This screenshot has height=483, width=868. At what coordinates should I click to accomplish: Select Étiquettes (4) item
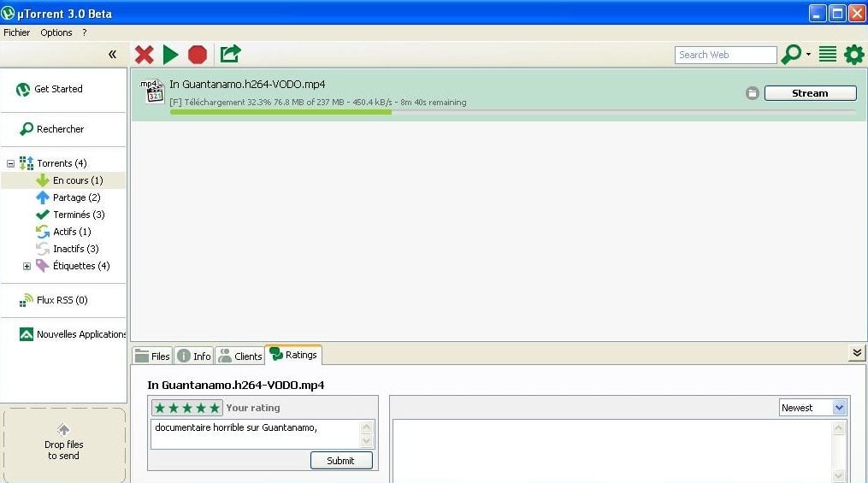tap(81, 266)
